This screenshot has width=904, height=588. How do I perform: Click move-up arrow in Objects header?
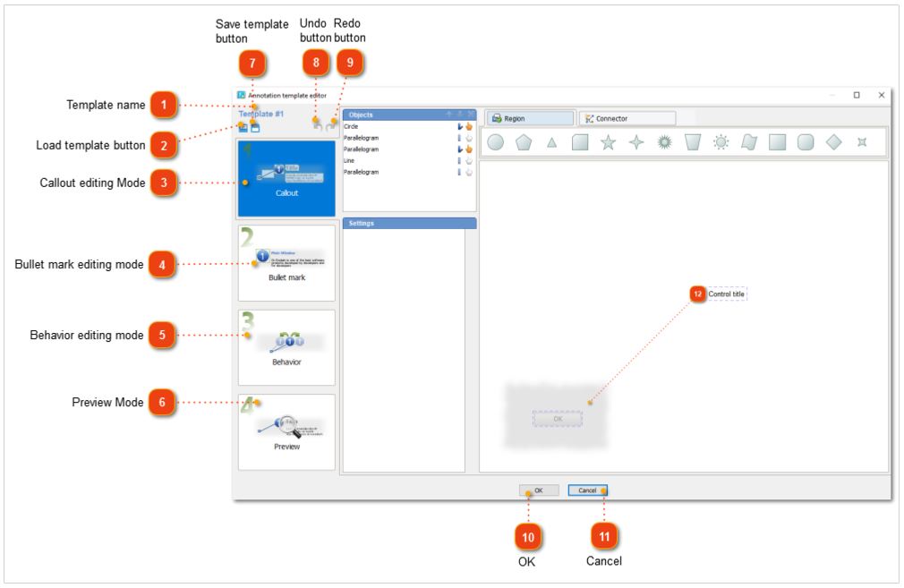click(449, 115)
